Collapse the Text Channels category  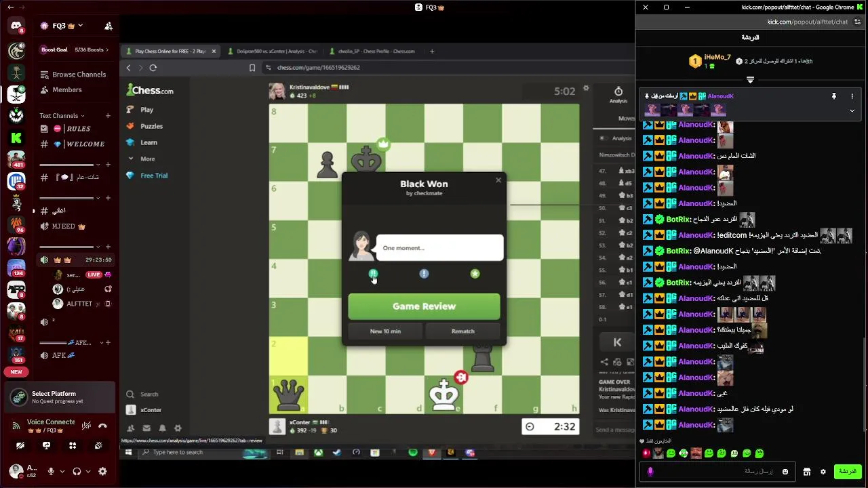click(x=62, y=116)
